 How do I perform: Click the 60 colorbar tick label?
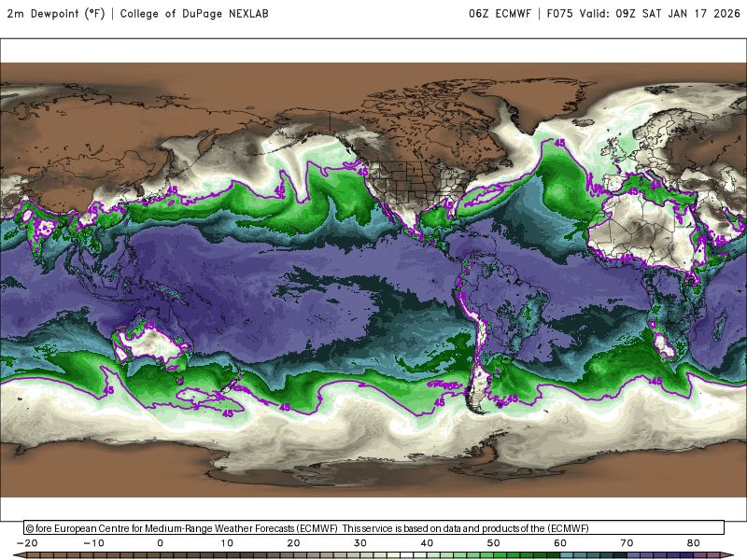tap(560, 543)
